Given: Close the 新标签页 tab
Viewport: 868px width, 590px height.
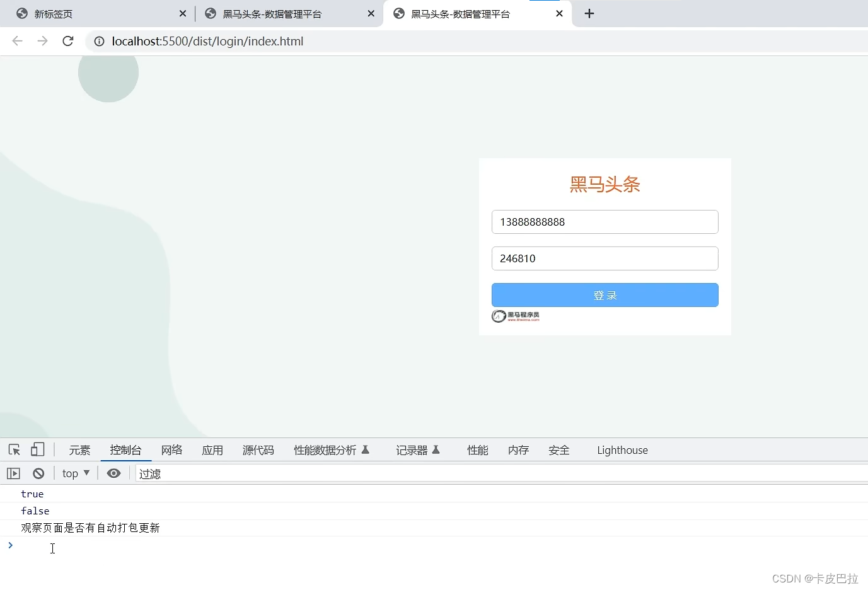Looking at the screenshot, I should coord(183,14).
